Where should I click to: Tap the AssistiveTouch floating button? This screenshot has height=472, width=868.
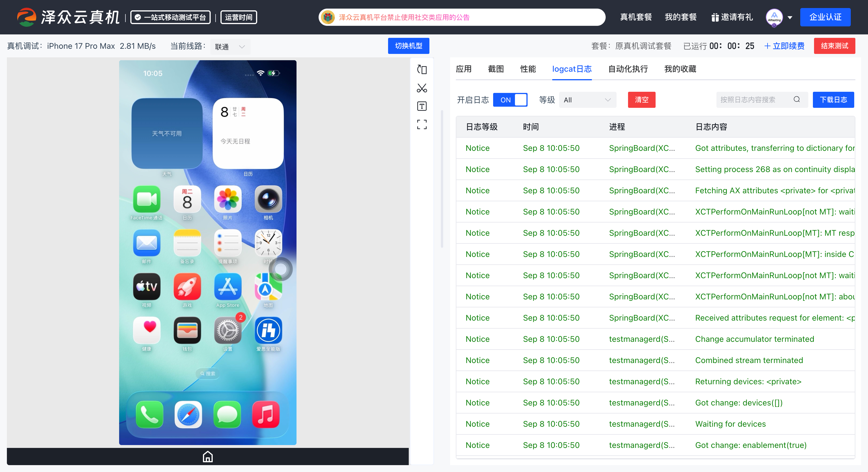coord(280,269)
